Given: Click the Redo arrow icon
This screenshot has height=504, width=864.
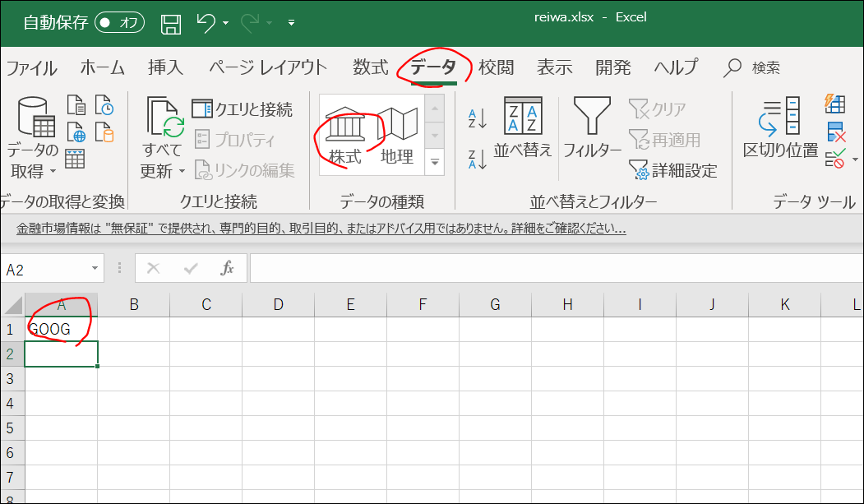Looking at the screenshot, I should coord(251,23).
